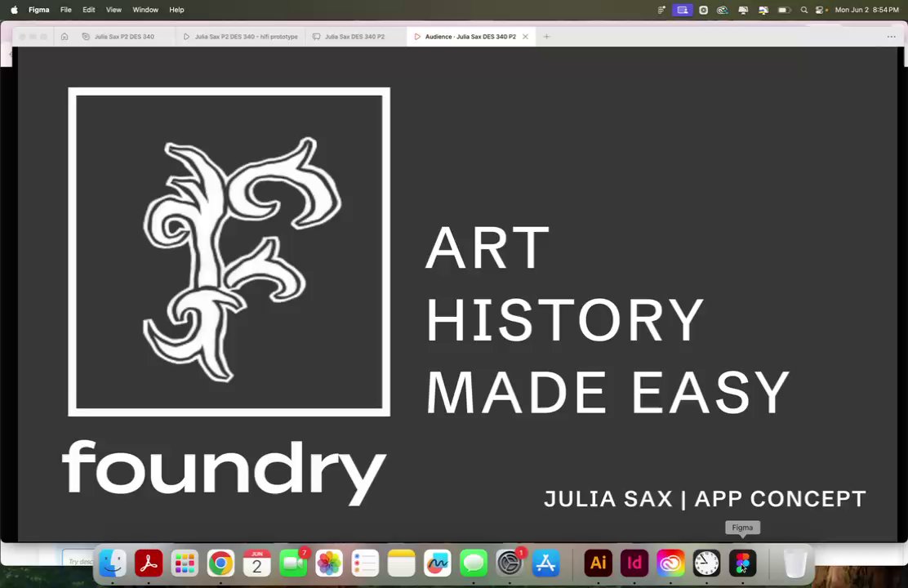Open the Apple menu
This screenshot has width=908, height=588.
[x=15, y=10]
